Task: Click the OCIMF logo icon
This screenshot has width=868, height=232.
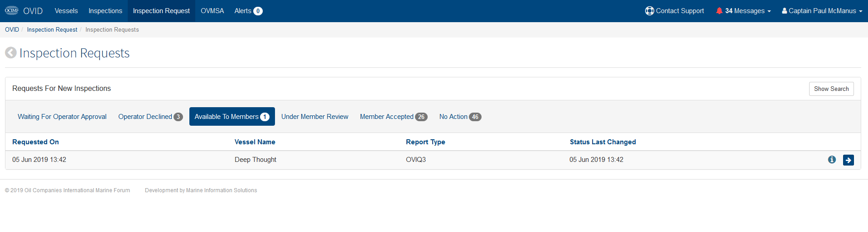Action: tap(12, 10)
